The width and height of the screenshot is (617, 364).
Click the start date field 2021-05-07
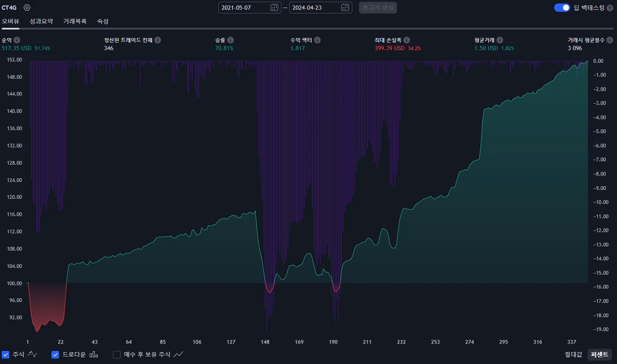pyautogui.click(x=250, y=8)
